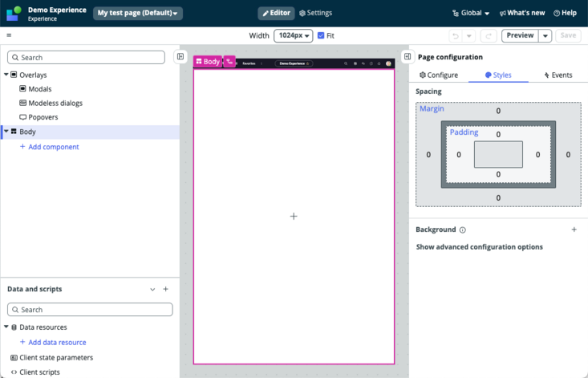
Task: Click the pink Body tag on the canvas
Action: coord(208,62)
